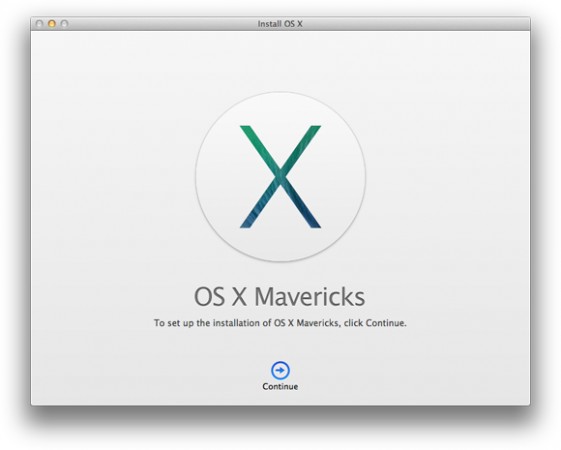
Task: Close the Install OS X window
Action: tap(39, 24)
